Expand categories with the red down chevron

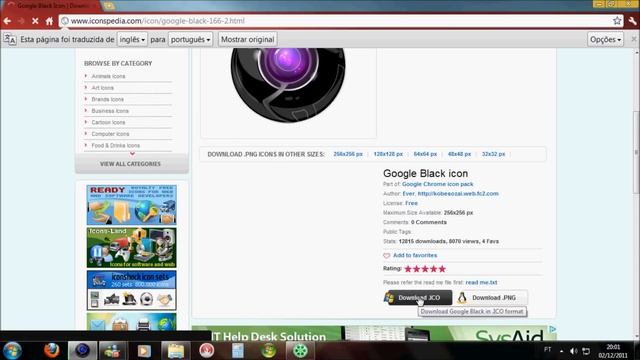point(132,153)
